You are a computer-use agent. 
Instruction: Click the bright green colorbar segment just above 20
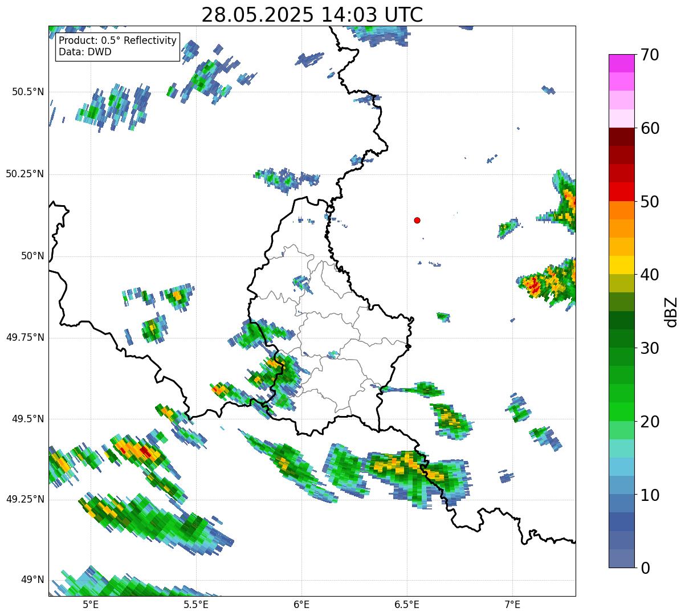click(621, 411)
